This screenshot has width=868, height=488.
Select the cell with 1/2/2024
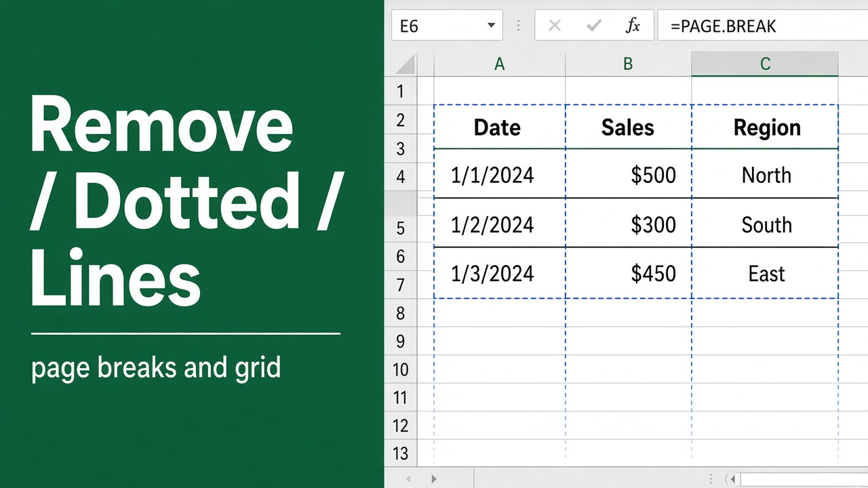pyautogui.click(x=500, y=224)
